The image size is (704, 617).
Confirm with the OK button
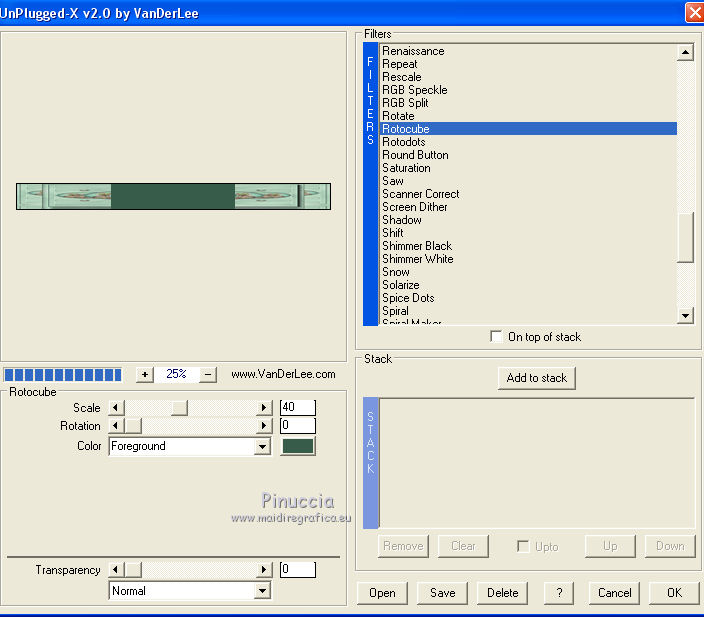[x=674, y=593]
